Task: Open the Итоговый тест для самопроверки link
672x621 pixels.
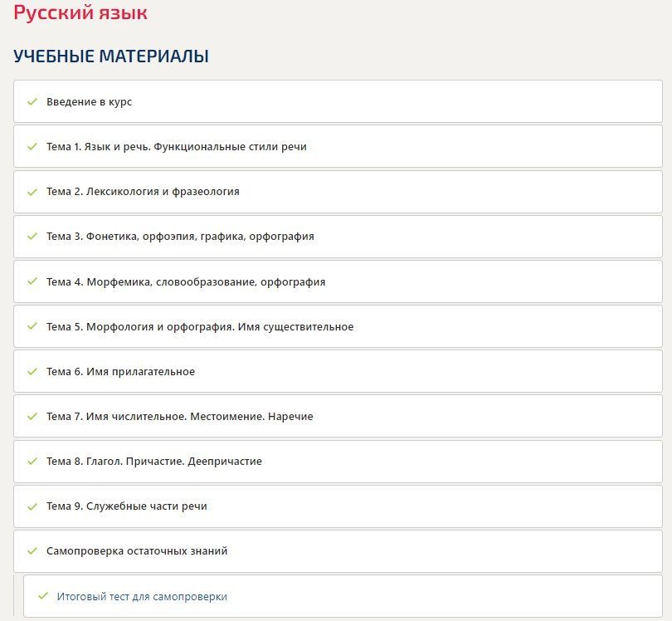Action: [142, 597]
